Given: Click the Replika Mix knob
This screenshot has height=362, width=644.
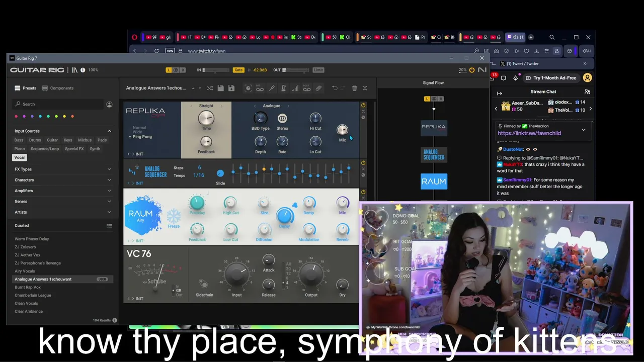Looking at the screenshot, I should pos(342,130).
